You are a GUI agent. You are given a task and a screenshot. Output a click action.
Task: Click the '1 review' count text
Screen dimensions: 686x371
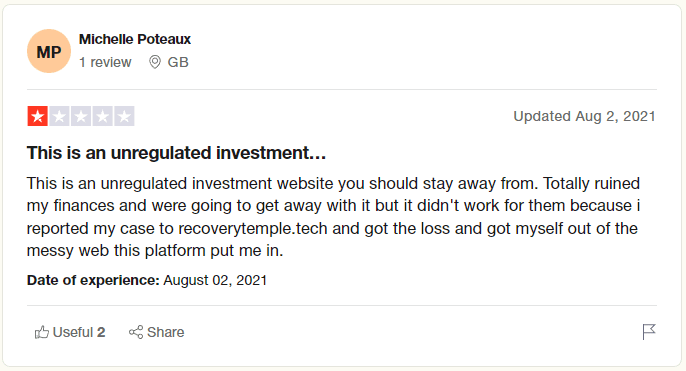click(x=105, y=62)
